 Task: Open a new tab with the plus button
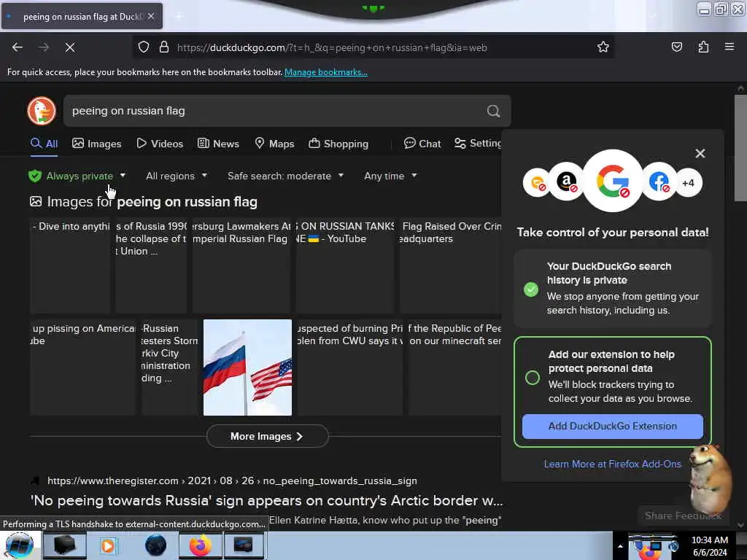178,16
